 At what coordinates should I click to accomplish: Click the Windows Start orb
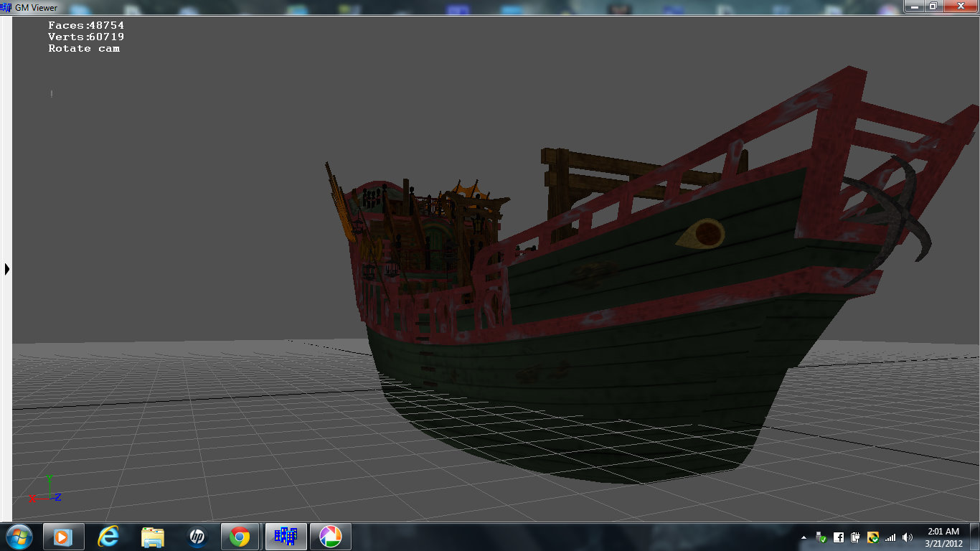19,537
